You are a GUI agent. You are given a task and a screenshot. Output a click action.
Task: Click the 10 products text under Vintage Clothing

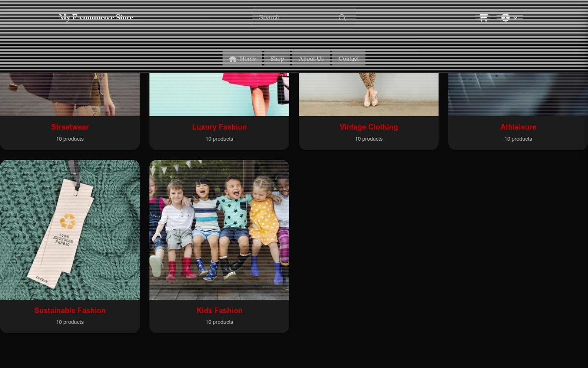click(x=369, y=139)
